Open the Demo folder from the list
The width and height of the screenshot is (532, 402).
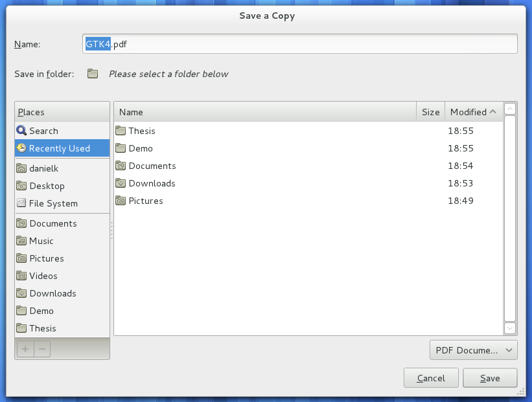[x=141, y=148]
